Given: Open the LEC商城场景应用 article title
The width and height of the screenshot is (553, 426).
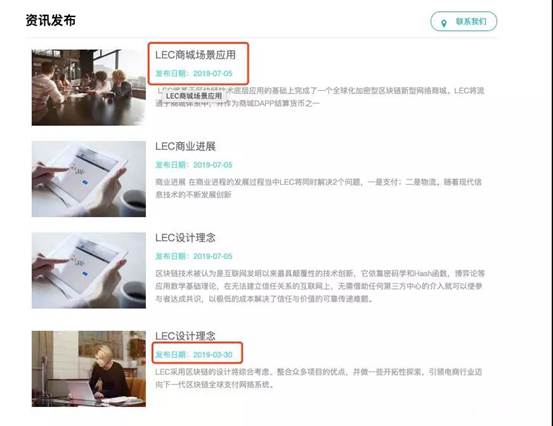Looking at the screenshot, I should pyautogui.click(x=195, y=55).
